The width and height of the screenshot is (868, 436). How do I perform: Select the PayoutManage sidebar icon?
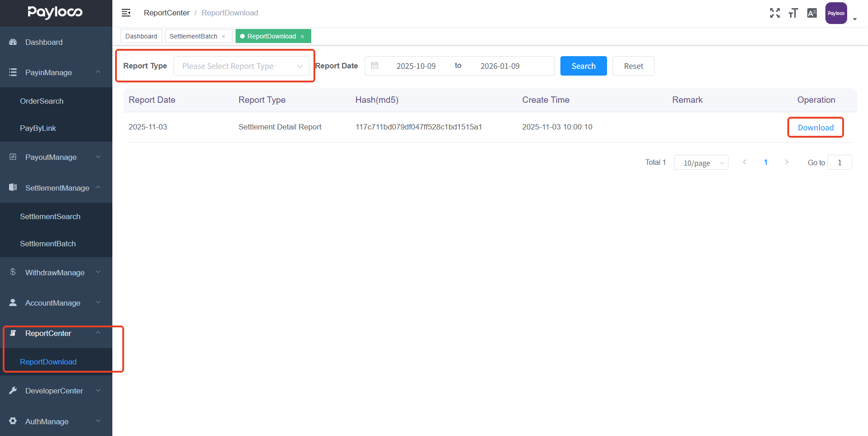click(x=12, y=157)
